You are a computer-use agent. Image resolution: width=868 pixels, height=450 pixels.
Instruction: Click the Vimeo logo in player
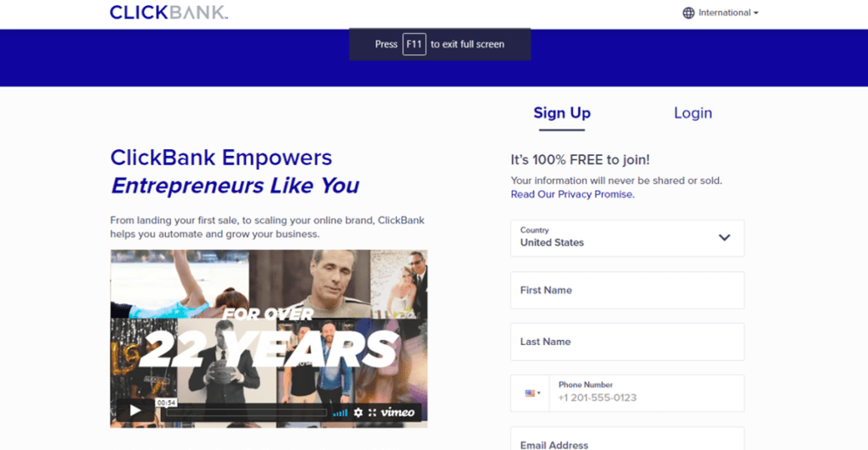pos(398,413)
